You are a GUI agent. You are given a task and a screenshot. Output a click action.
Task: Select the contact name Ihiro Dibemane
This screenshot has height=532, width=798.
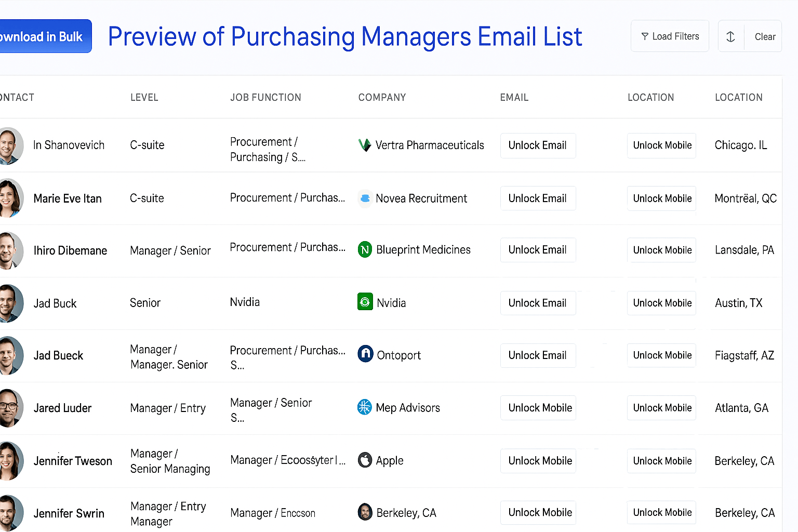coord(70,250)
